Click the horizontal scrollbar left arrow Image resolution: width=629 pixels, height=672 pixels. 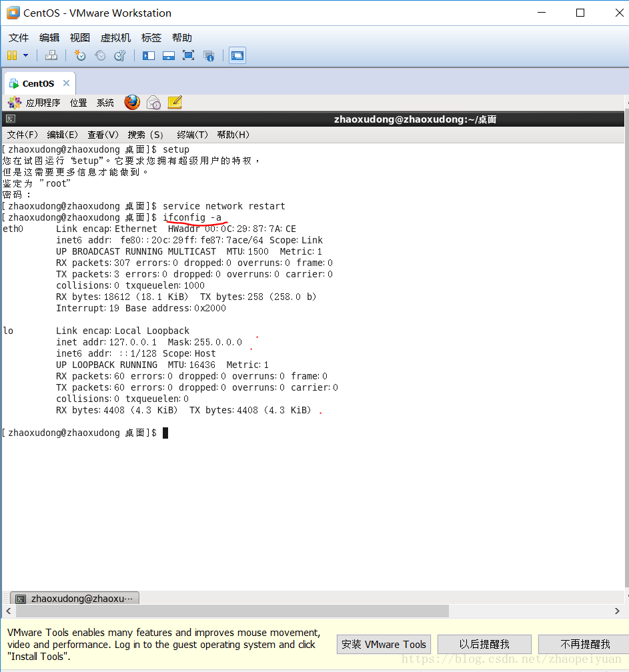[x=9, y=611]
